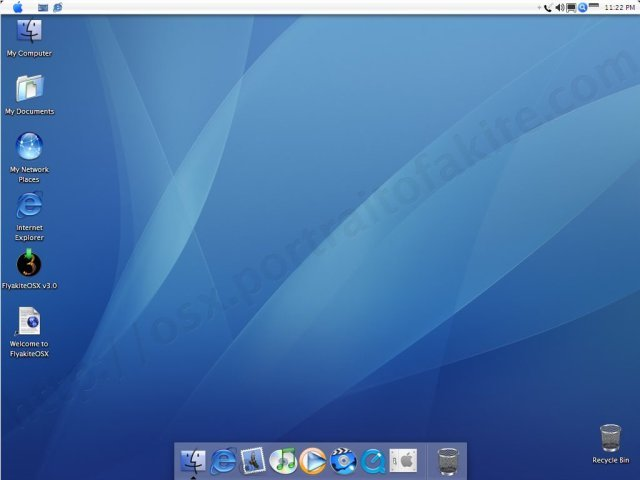Open the Mail stamp icon in dock
This screenshot has height=480, width=640.
click(x=253, y=461)
